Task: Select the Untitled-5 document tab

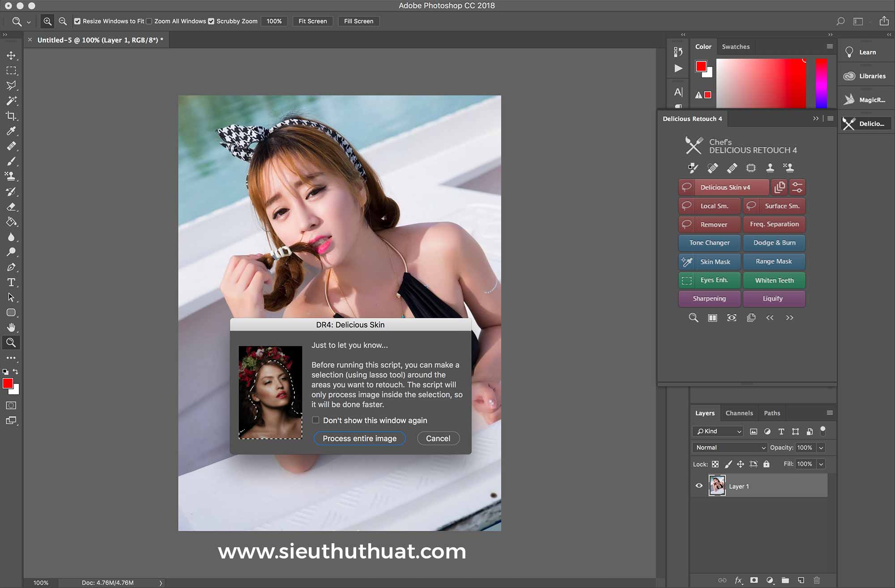Action: 100,40
